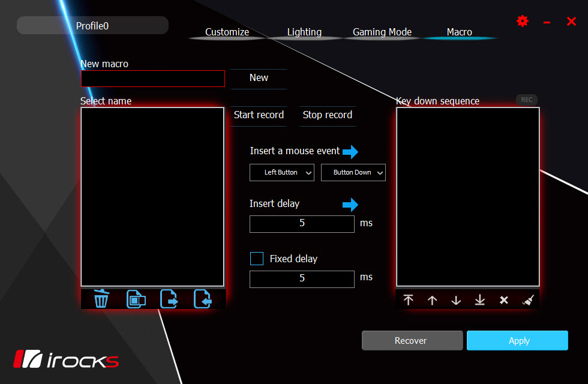Viewport: 588px width, 384px height.
Task: Open the Button Down dropdown
Action: [353, 173]
